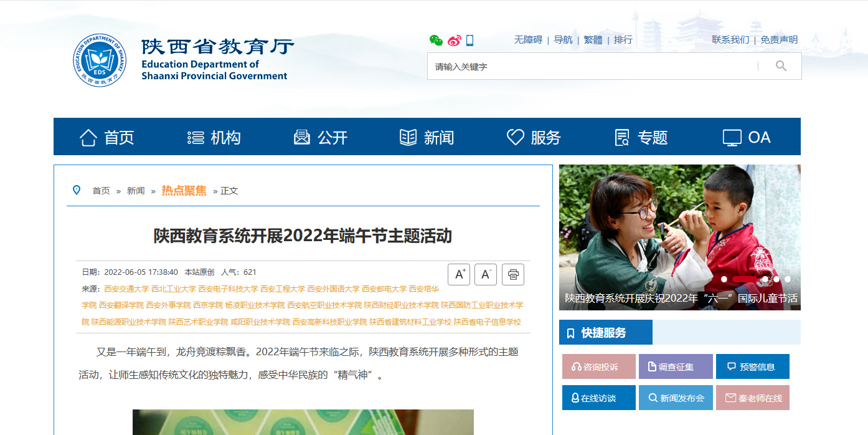The height and width of the screenshot is (435, 868).
Task: Open the 首页 navigation menu item
Action: 107,137
